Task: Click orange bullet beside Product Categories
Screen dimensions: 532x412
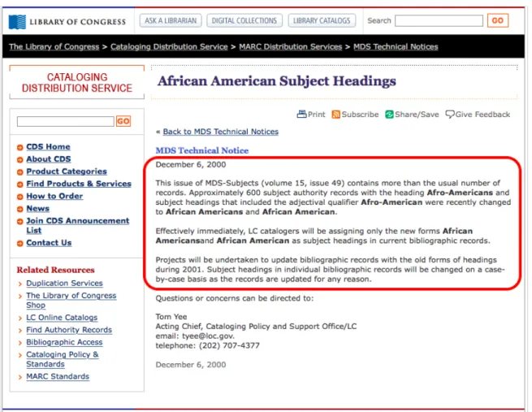Action: coord(20,172)
